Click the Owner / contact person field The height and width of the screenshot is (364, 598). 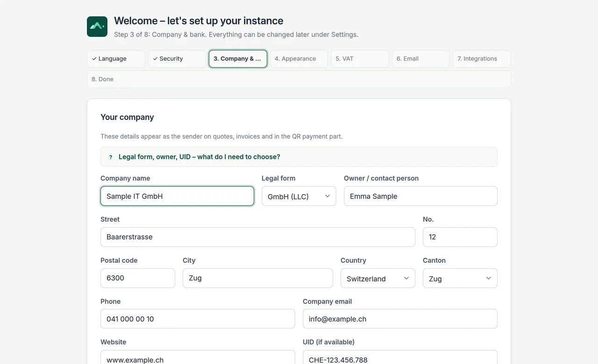point(420,196)
